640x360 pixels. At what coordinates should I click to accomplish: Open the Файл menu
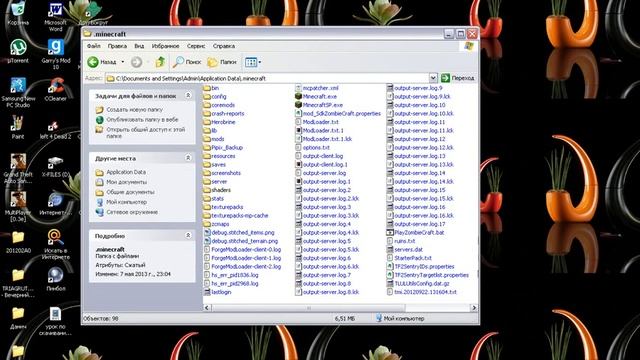[x=93, y=46]
